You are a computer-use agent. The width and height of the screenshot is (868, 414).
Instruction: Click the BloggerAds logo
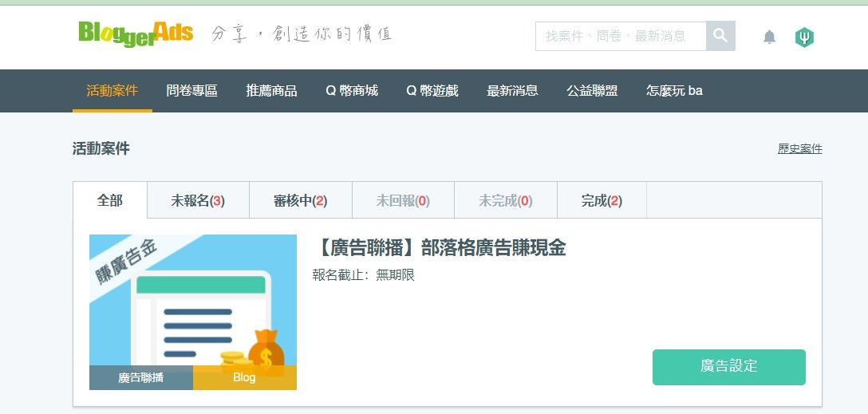click(136, 34)
